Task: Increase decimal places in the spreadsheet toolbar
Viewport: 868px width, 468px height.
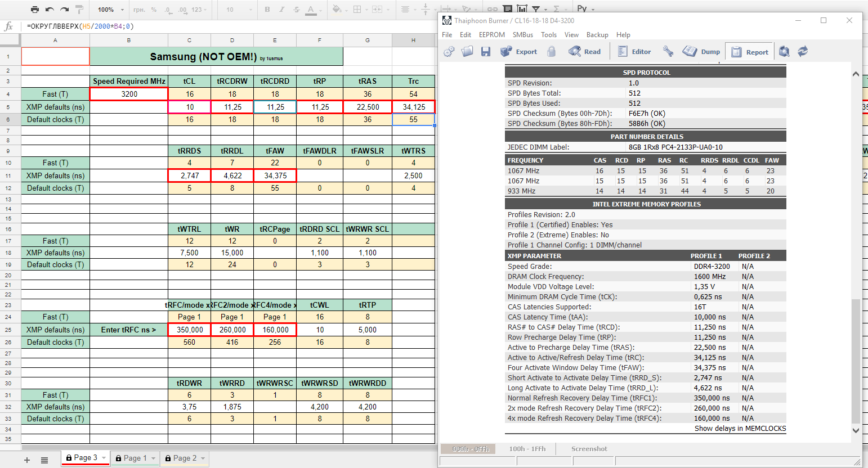Action: click(182, 10)
